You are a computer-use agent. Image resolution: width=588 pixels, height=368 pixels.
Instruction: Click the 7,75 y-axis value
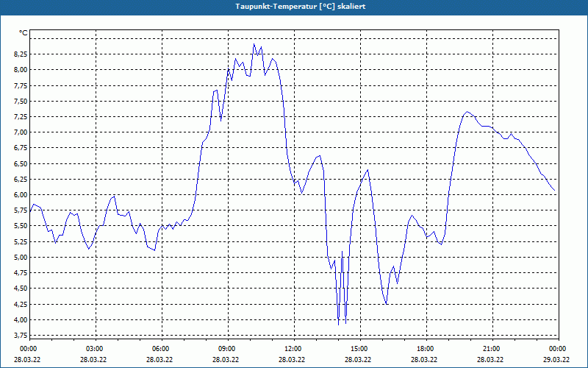point(21,85)
